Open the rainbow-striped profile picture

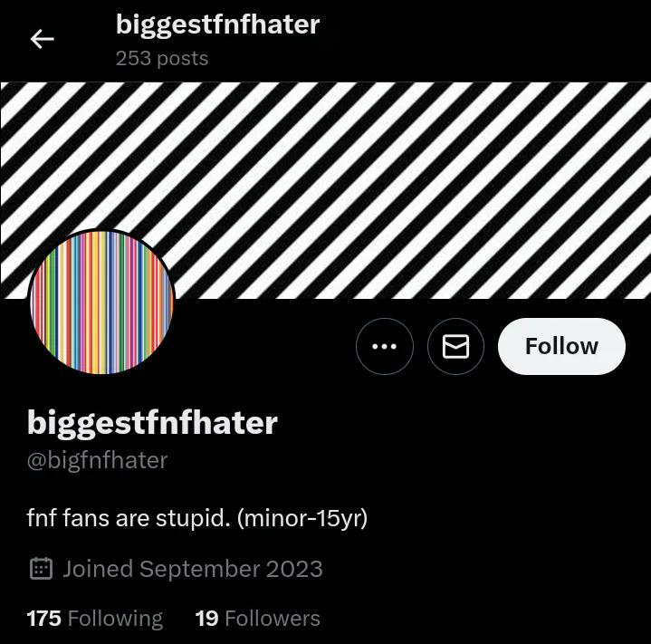101,303
